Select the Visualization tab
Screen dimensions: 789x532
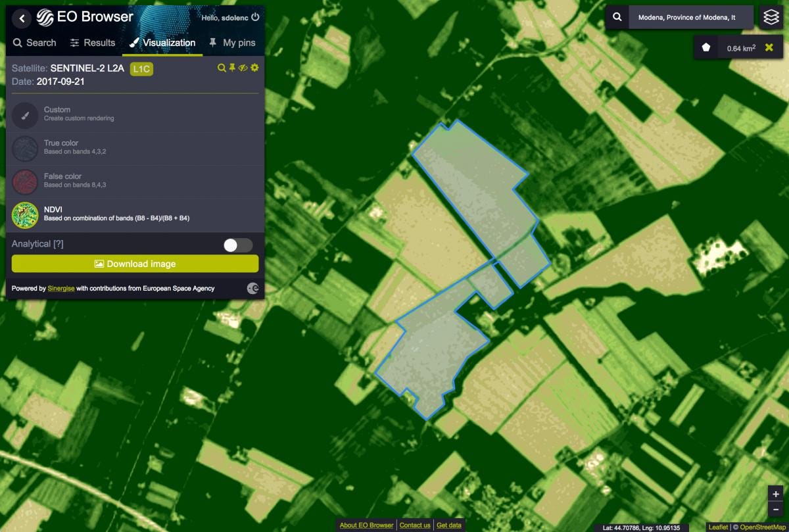[x=162, y=43]
